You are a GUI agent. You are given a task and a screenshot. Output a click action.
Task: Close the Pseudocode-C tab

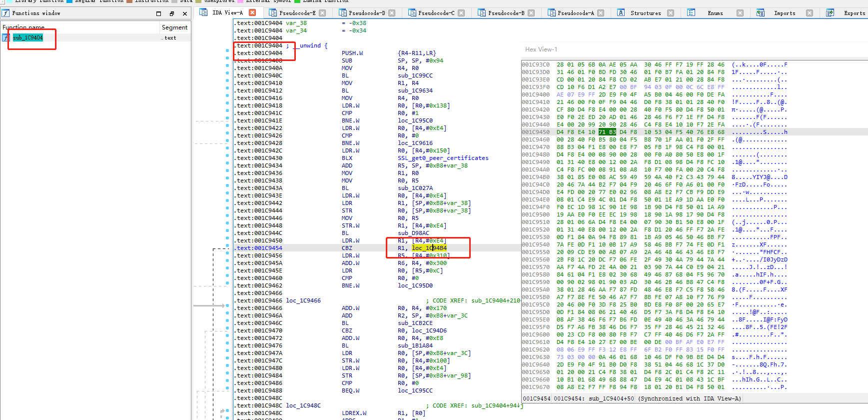coord(461,13)
